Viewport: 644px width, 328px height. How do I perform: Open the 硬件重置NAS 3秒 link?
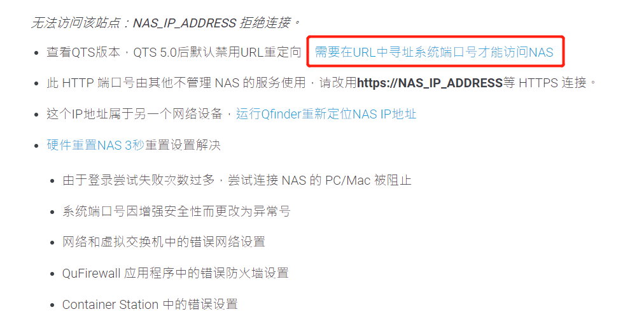(x=95, y=145)
